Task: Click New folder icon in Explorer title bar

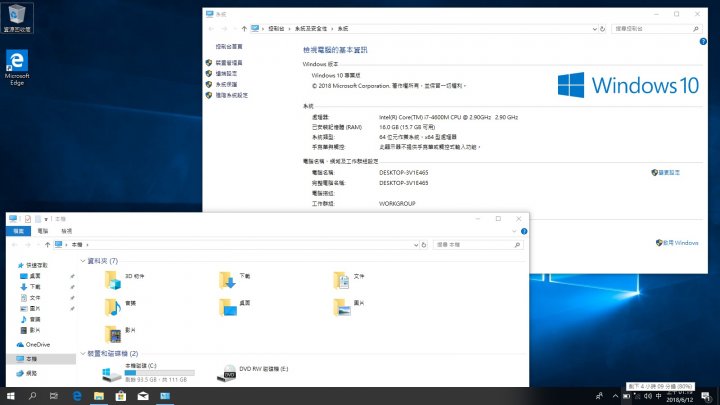Action: (38, 219)
